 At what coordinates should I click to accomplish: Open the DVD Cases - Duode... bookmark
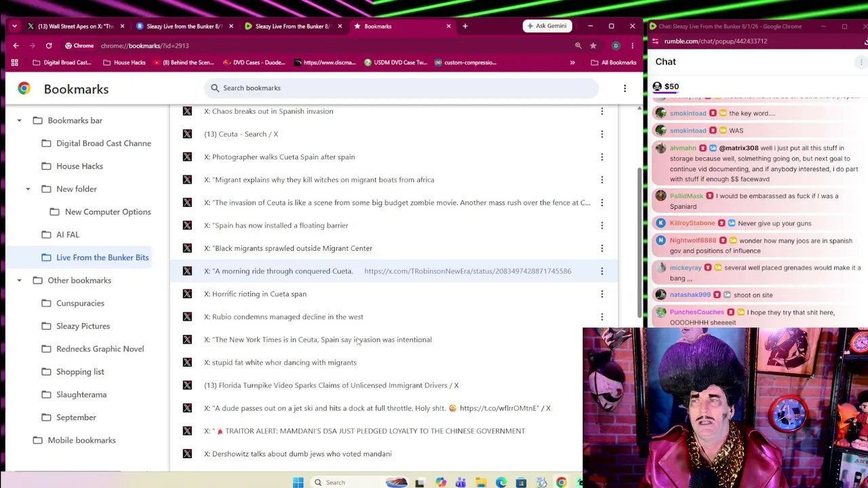tap(254, 62)
